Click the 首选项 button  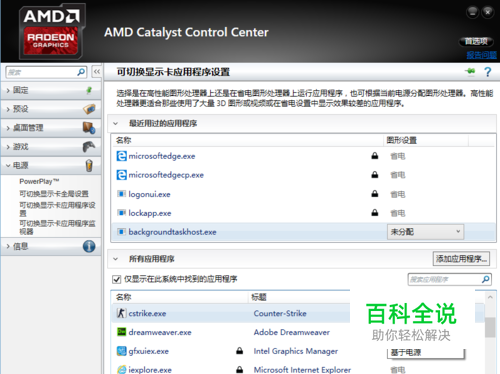coord(476,41)
